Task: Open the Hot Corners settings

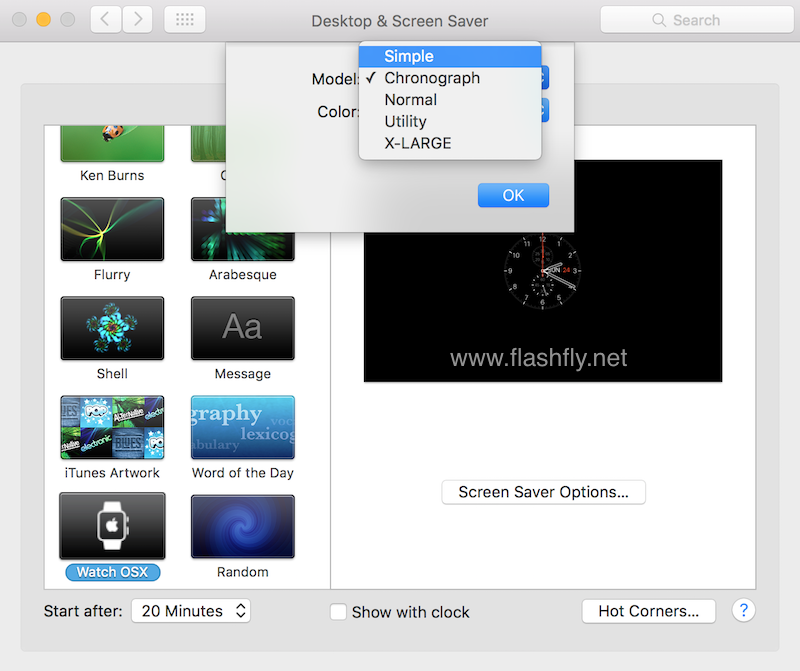Action: 648,611
